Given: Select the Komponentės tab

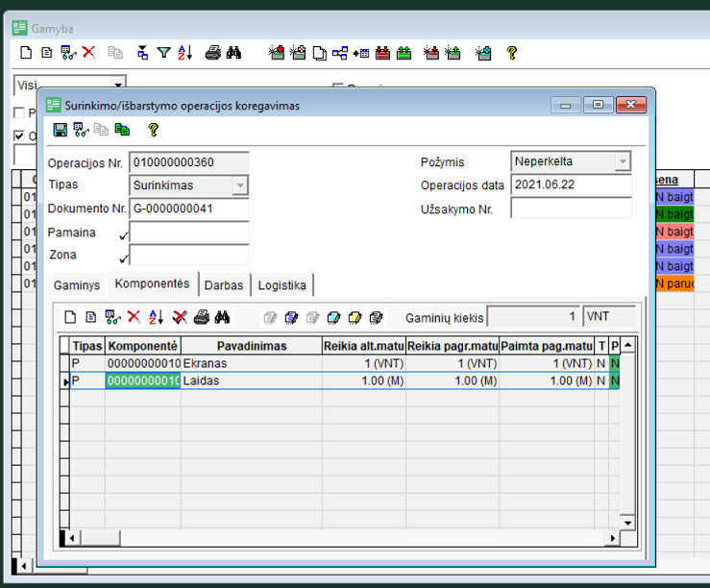Looking at the screenshot, I should (152, 283).
